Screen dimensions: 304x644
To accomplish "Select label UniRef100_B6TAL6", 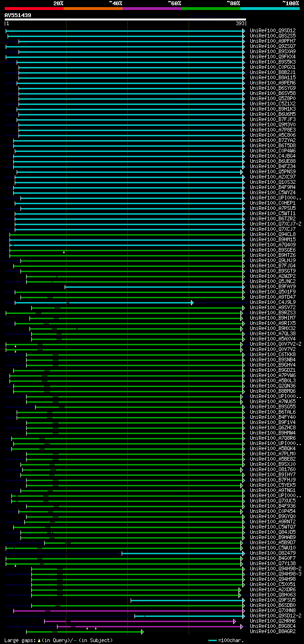I will coord(273,412).
